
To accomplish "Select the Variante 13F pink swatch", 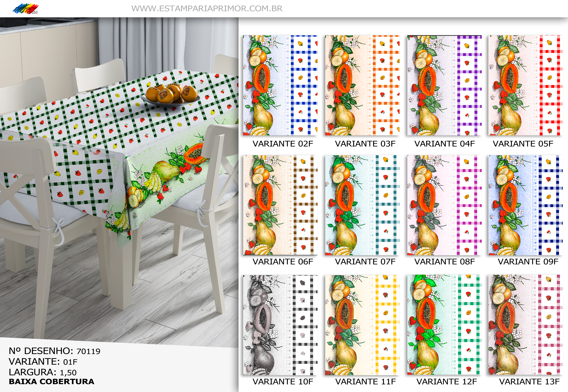I will (x=525, y=325).
